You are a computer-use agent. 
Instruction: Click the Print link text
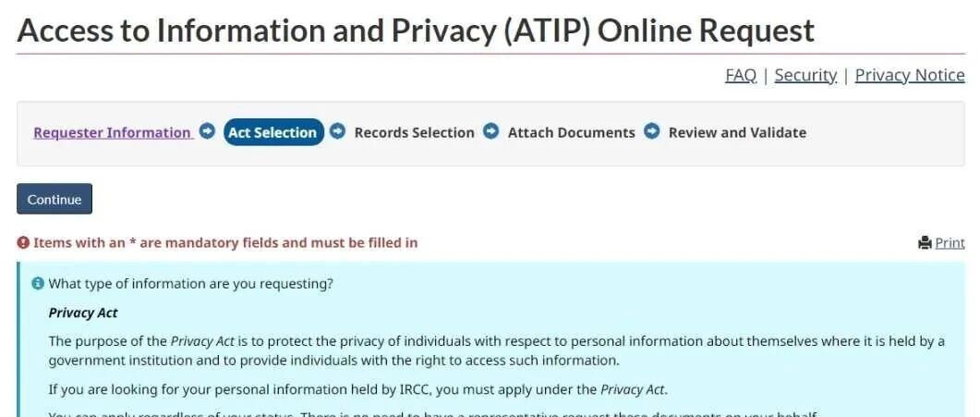950,243
